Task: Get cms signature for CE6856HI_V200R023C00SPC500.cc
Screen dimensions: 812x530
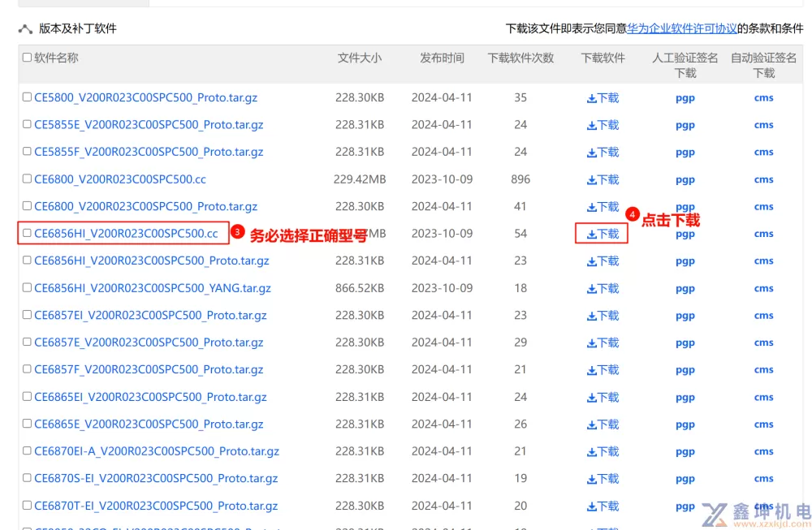Action: coord(764,234)
